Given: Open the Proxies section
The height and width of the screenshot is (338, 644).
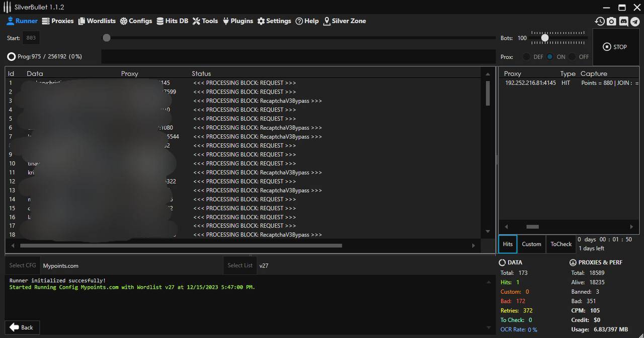Looking at the screenshot, I should click(x=58, y=21).
